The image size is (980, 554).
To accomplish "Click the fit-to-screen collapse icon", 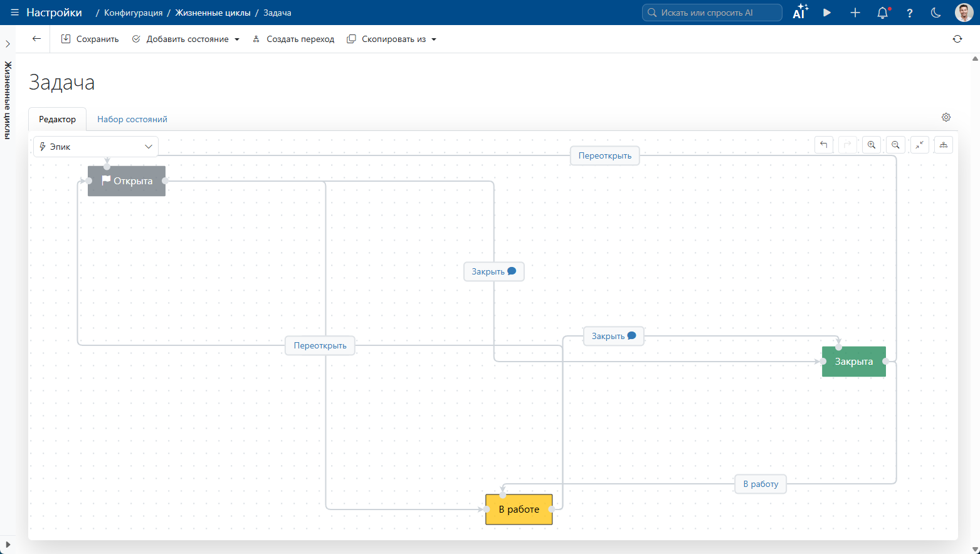I will point(919,145).
